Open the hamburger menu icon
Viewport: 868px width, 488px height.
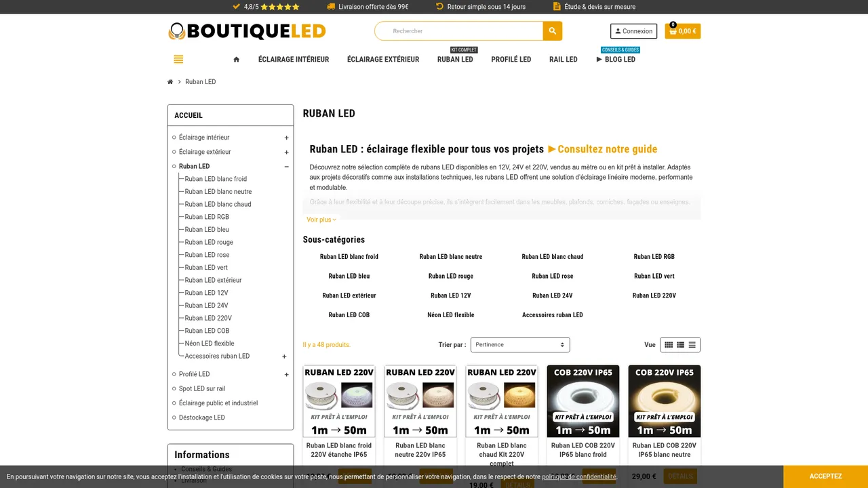(x=178, y=60)
